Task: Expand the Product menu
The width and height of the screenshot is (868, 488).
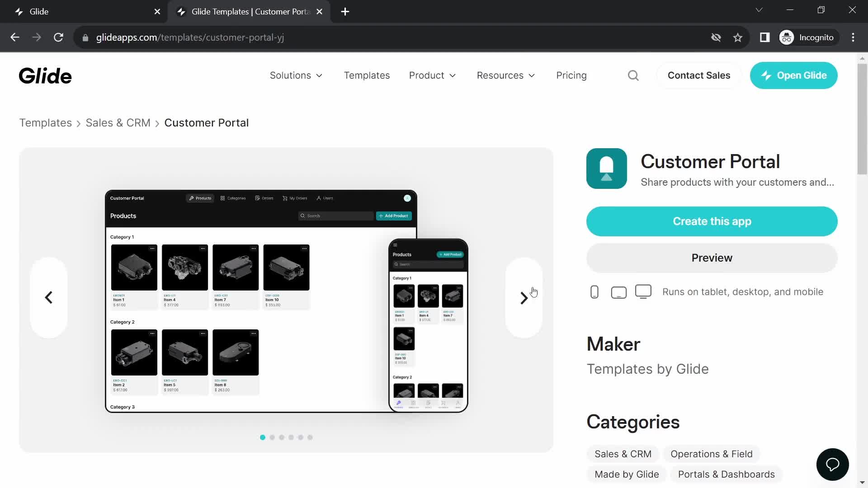Action: tap(432, 75)
